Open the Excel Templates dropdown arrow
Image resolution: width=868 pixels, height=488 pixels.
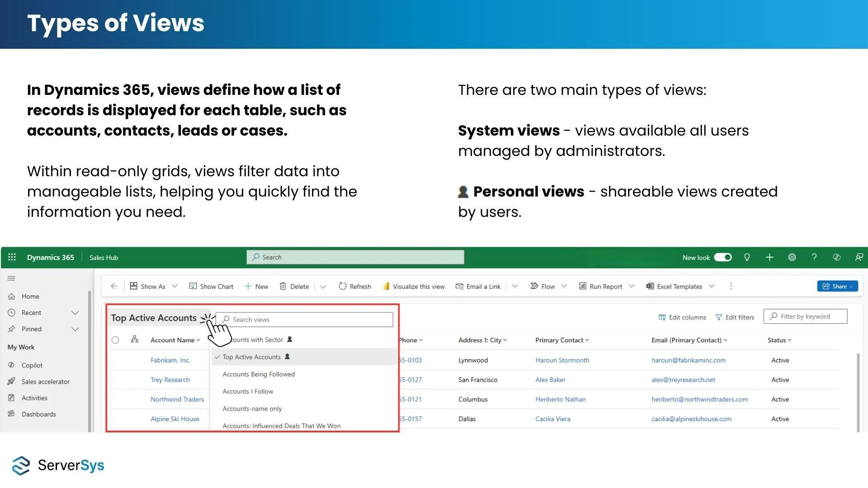(712, 286)
